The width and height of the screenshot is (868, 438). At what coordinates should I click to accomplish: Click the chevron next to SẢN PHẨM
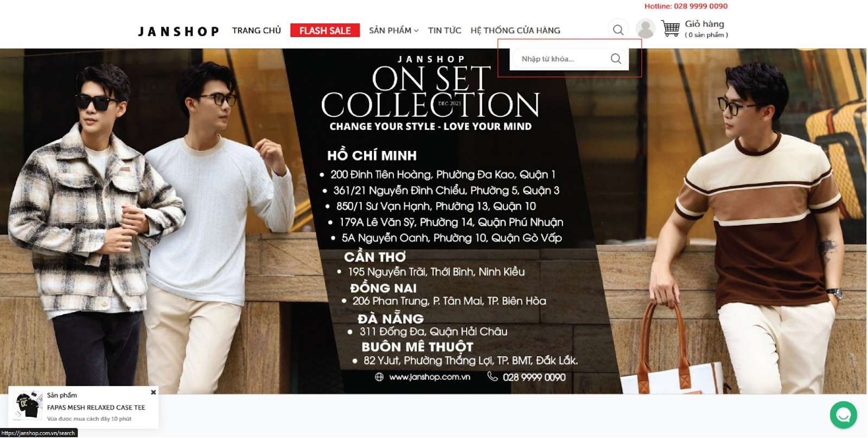(416, 31)
